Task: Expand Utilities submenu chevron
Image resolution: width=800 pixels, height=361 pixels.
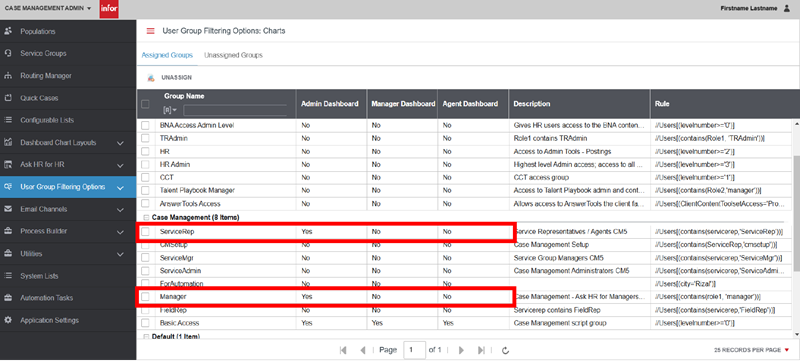Action: tap(120, 254)
